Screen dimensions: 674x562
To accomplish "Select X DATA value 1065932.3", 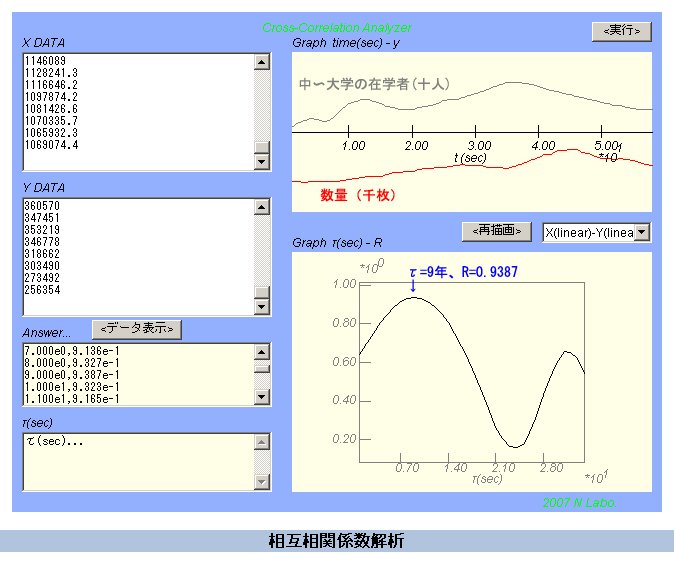I will click(51, 133).
